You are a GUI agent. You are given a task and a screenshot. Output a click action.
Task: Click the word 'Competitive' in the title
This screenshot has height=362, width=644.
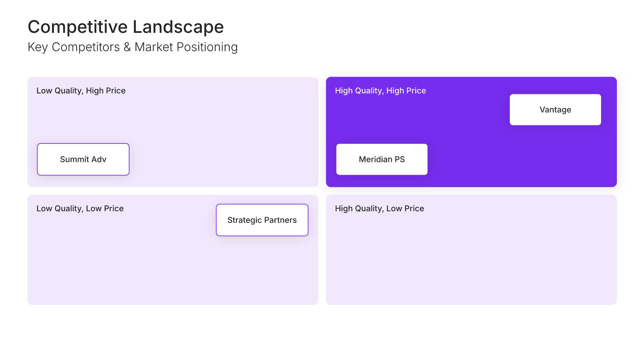(x=77, y=27)
